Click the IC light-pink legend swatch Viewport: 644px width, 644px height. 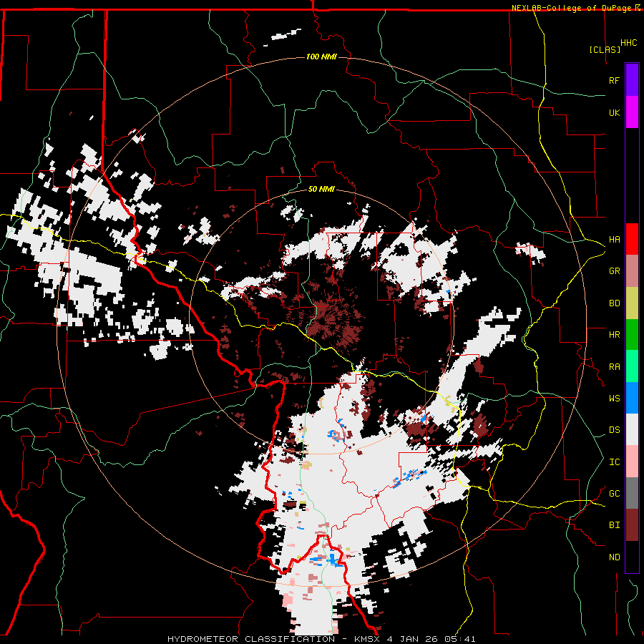point(632,462)
